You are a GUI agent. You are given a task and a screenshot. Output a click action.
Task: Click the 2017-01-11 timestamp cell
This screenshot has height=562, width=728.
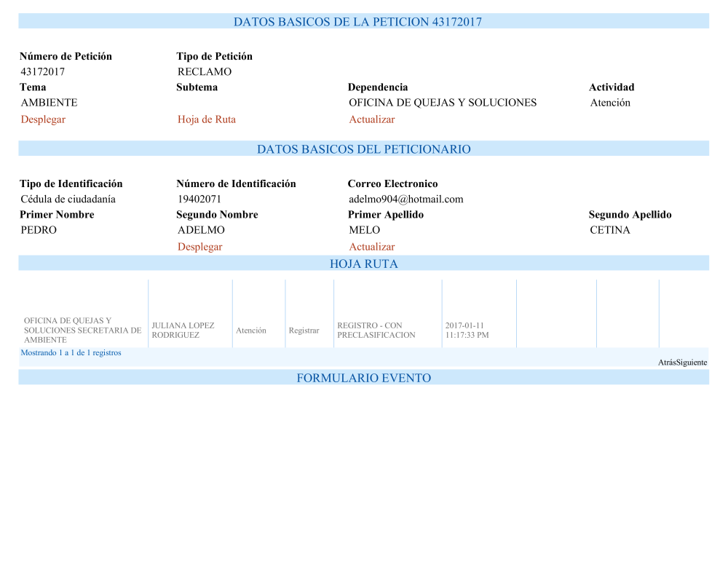(466, 331)
